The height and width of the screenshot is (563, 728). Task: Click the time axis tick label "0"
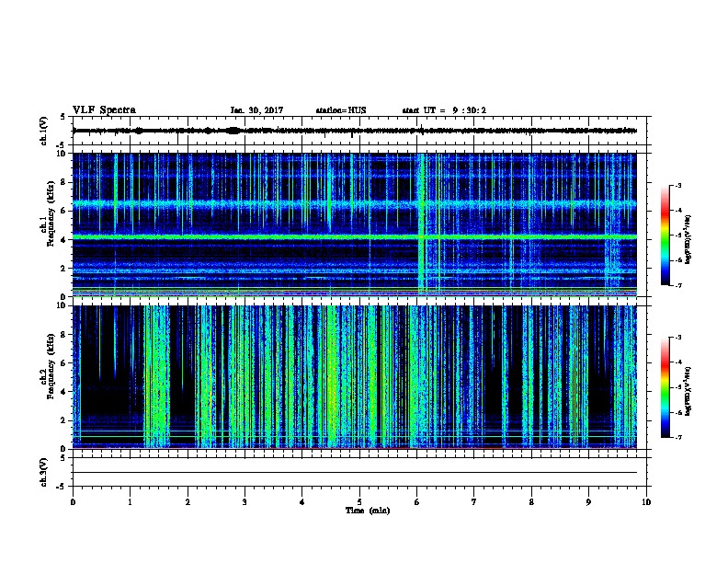point(73,502)
